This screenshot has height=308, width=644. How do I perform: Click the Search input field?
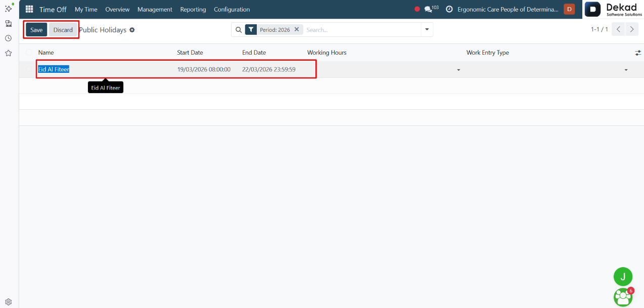[362, 30]
